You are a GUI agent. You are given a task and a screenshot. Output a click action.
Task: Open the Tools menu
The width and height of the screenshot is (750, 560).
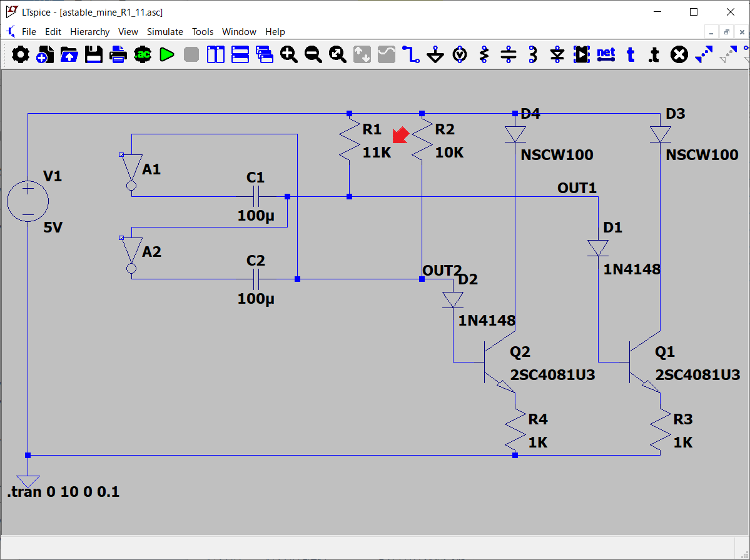[x=202, y=32]
